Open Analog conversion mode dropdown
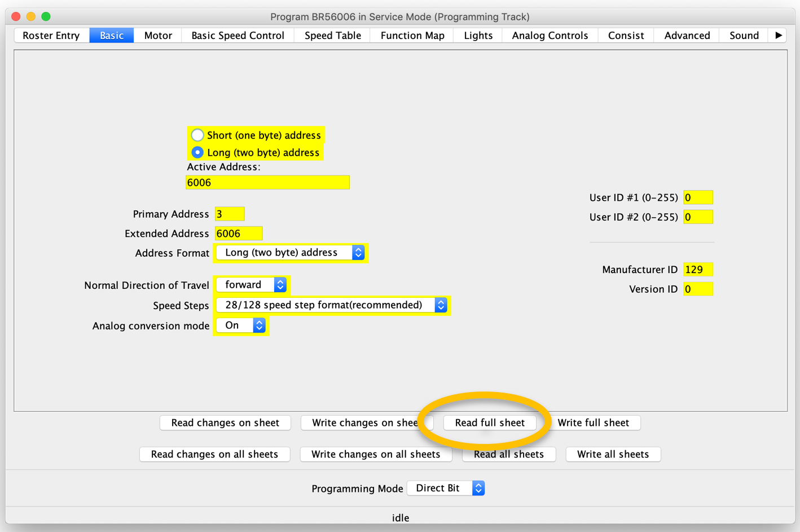Viewport: 800px width, 532px height. click(x=241, y=326)
